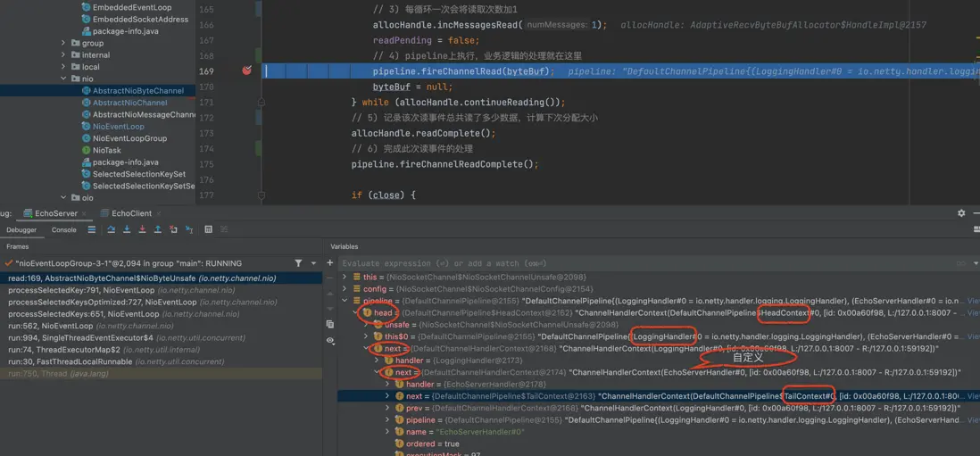Collapse the nio folder in project tree

click(x=63, y=79)
